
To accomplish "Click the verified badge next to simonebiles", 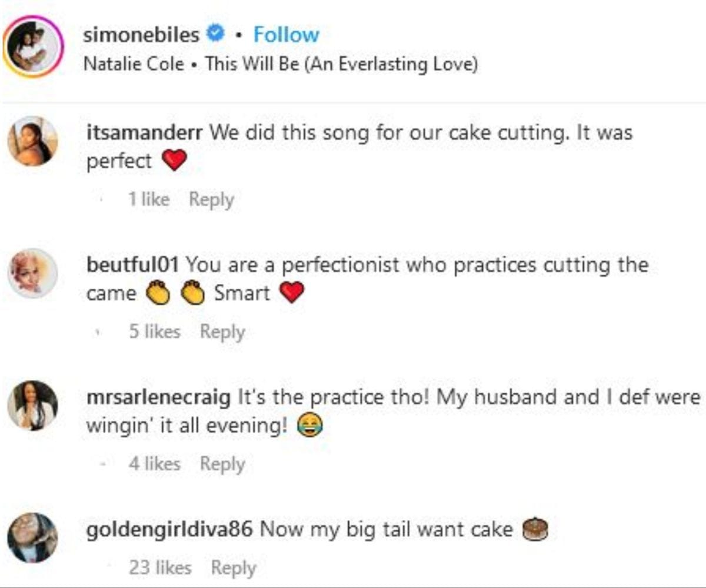I will tap(216, 34).
